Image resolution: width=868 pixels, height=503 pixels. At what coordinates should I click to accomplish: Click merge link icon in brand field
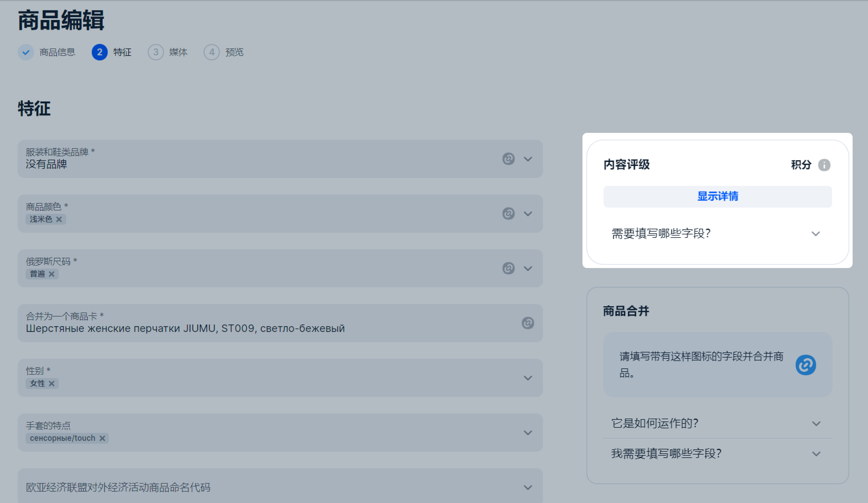(508, 159)
